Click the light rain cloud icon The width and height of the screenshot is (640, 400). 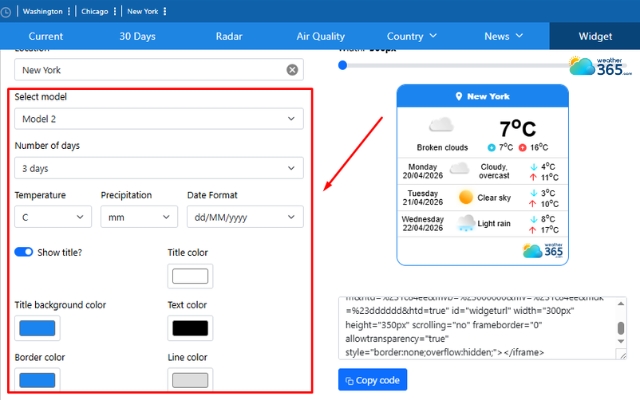466,225
